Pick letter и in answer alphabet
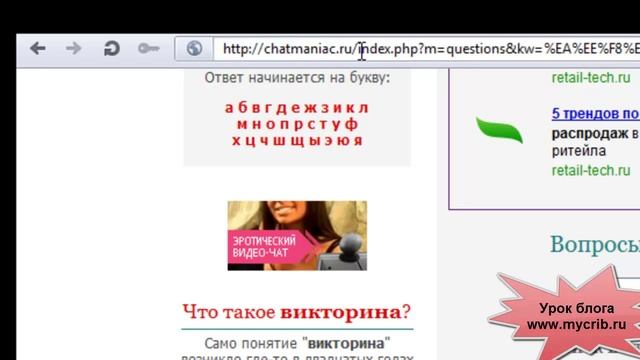The height and width of the screenshot is (360, 640). click(338, 108)
